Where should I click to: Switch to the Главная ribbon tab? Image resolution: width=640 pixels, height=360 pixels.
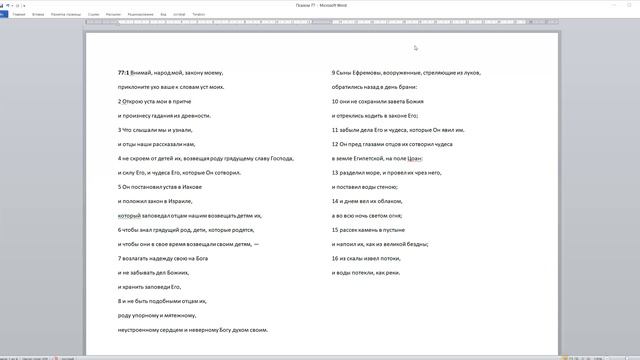point(19,14)
